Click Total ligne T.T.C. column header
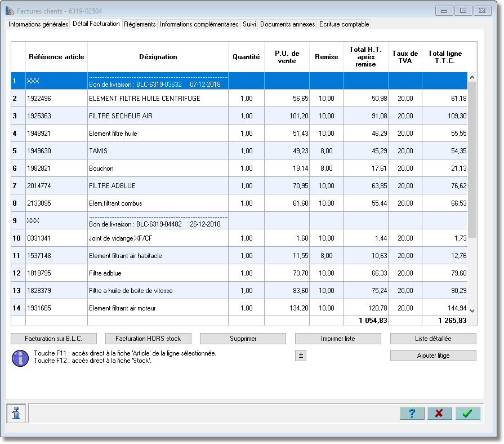The width and height of the screenshot is (504, 444). (x=445, y=57)
